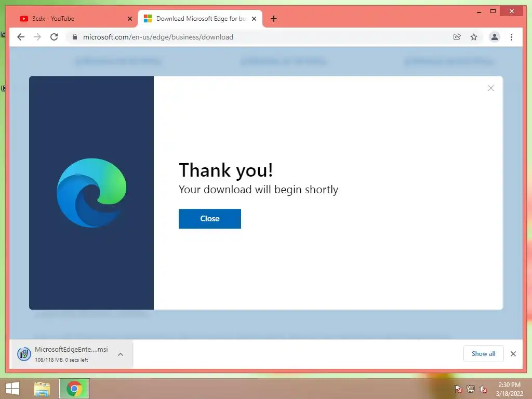Image resolution: width=532 pixels, height=399 pixels.
Task: Click the msi installer file icon
Action: [24, 354]
